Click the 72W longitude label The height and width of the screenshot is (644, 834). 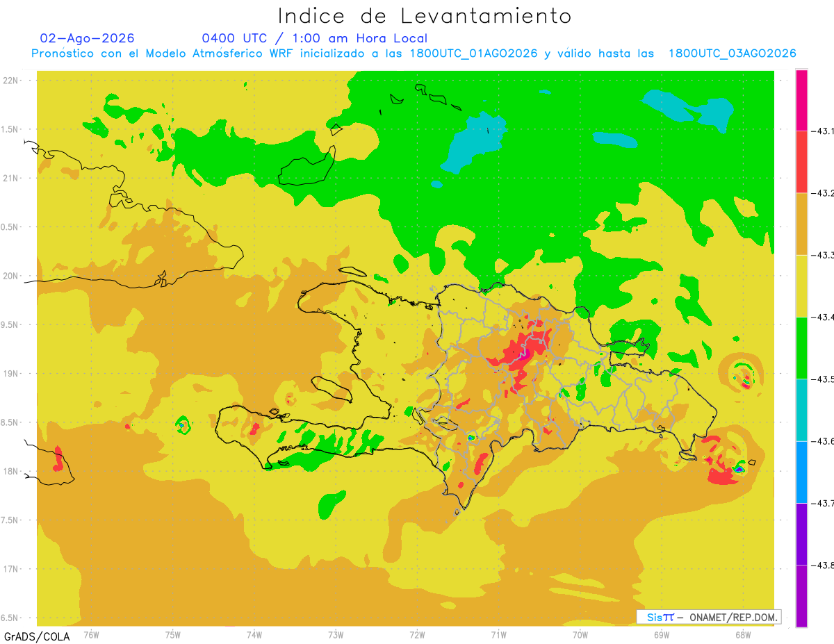click(417, 634)
